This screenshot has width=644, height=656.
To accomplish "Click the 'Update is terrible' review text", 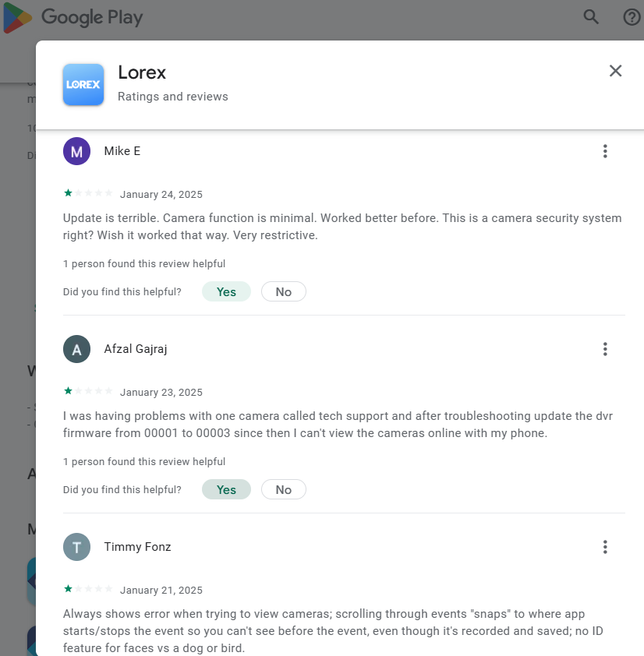I will (342, 227).
